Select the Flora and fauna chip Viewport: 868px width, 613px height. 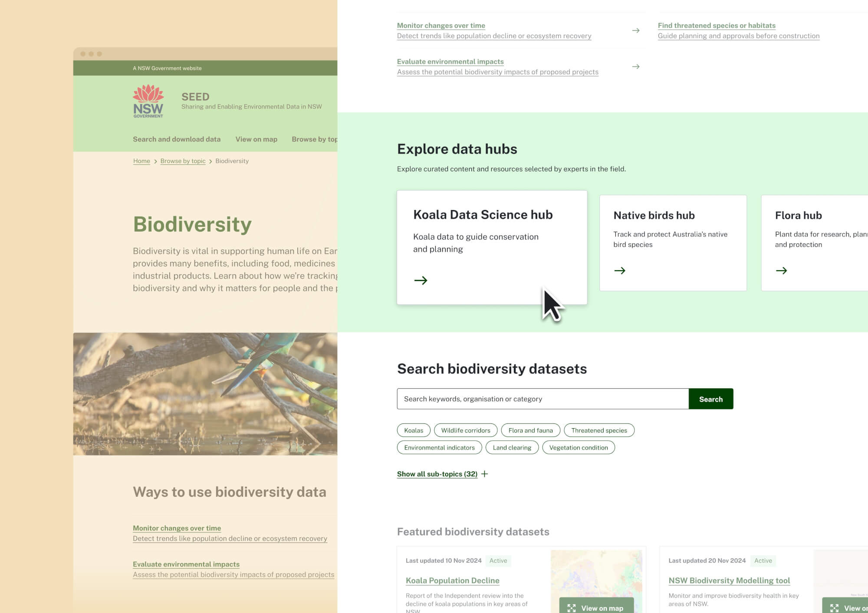coord(531,430)
